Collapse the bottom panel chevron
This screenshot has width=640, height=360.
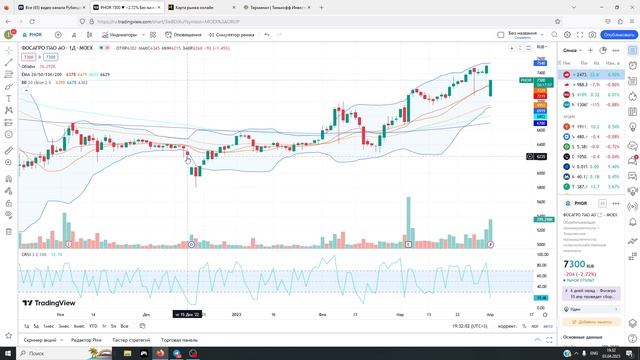(x=538, y=340)
